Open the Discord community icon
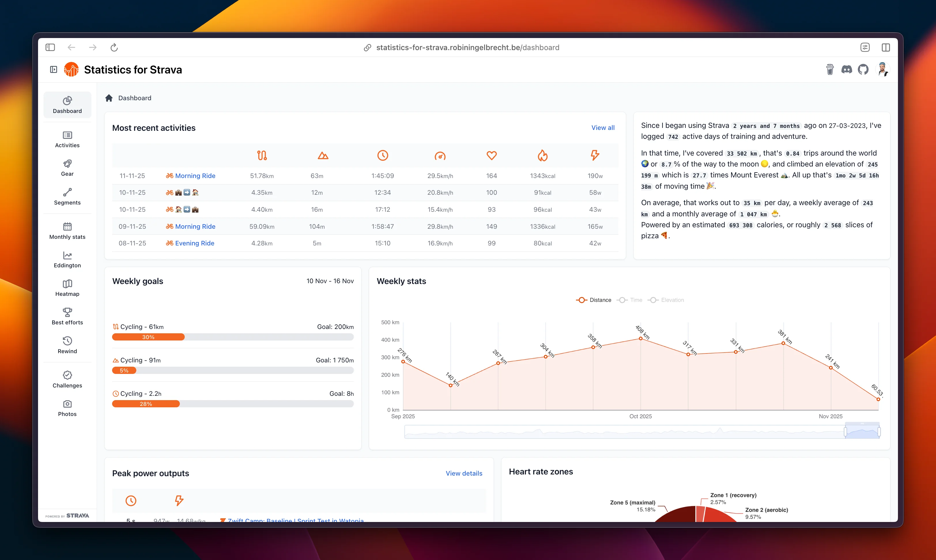936x560 pixels. 847,69
